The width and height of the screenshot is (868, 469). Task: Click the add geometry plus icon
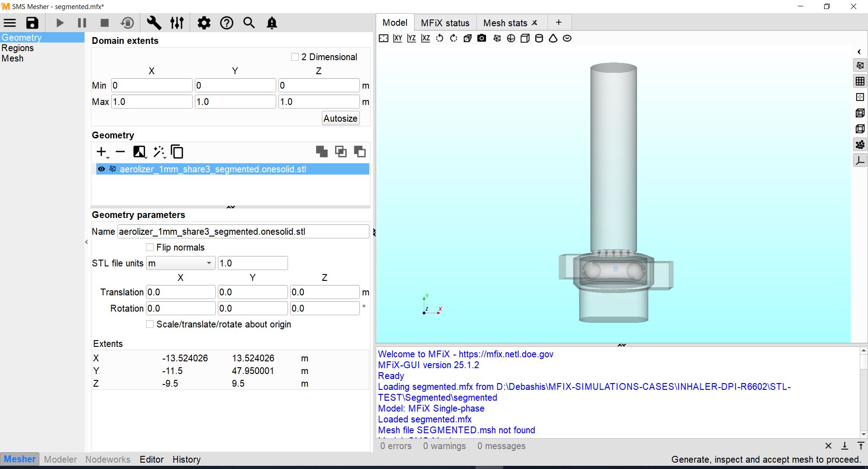101,152
